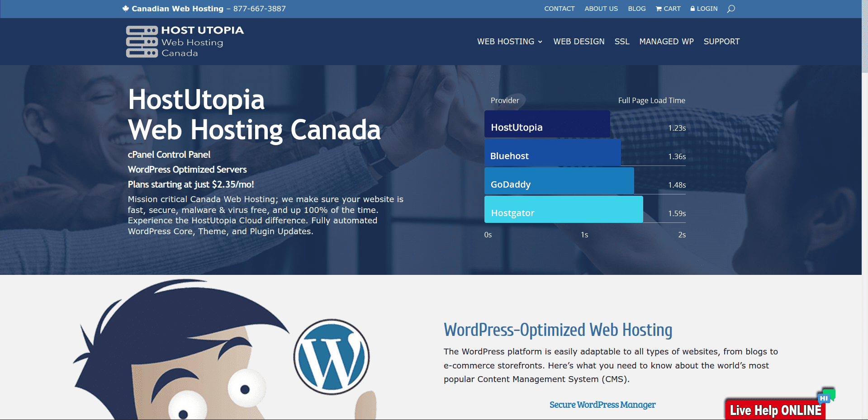
Task: Click the Bluehost load time bar
Action: (553, 152)
